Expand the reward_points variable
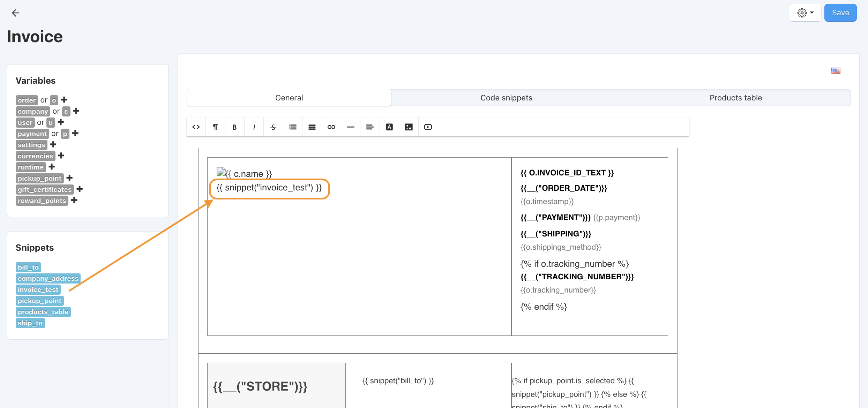Image resolution: width=868 pixels, height=408 pixels. [74, 200]
